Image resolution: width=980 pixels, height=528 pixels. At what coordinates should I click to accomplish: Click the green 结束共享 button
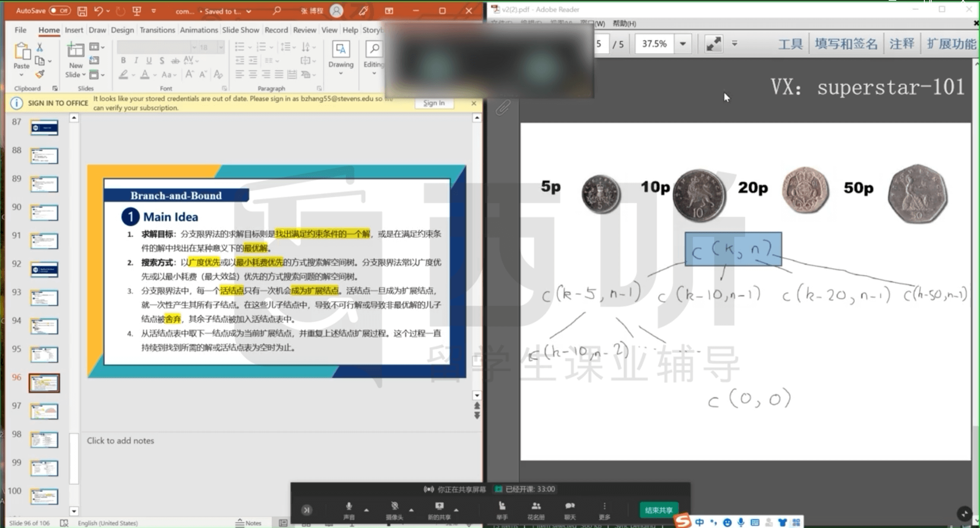point(659,510)
